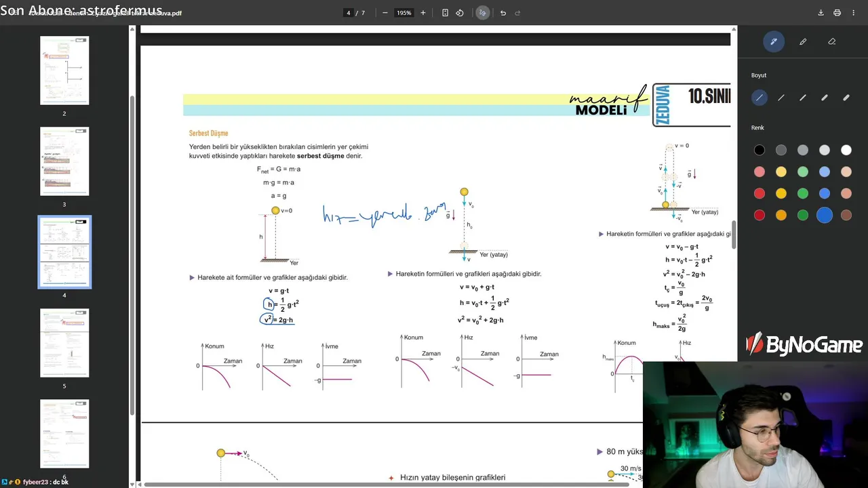Click the 'Yer (yatay)' label under middle diagram
This screenshot has width=868, height=488.
tap(494, 255)
